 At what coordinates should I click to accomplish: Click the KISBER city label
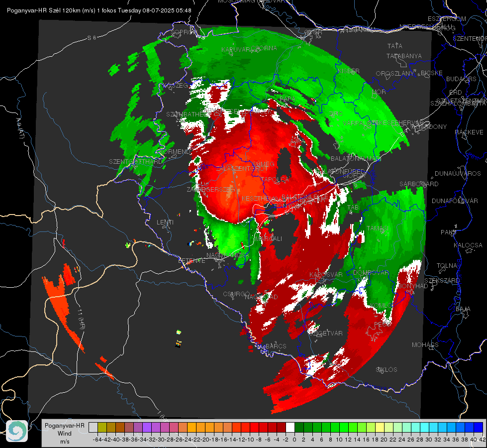point(349,71)
